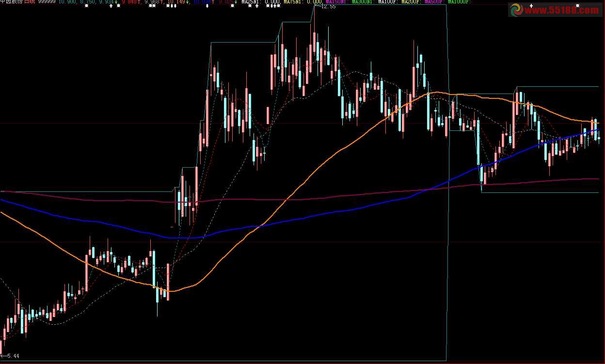
Task: Select the MA25N1 indicator label
Action: pos(251,2)
